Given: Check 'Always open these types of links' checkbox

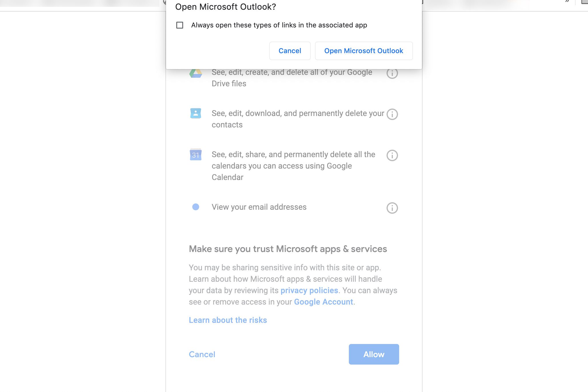Looking at the screenshot, I should (x=180, y=25).
